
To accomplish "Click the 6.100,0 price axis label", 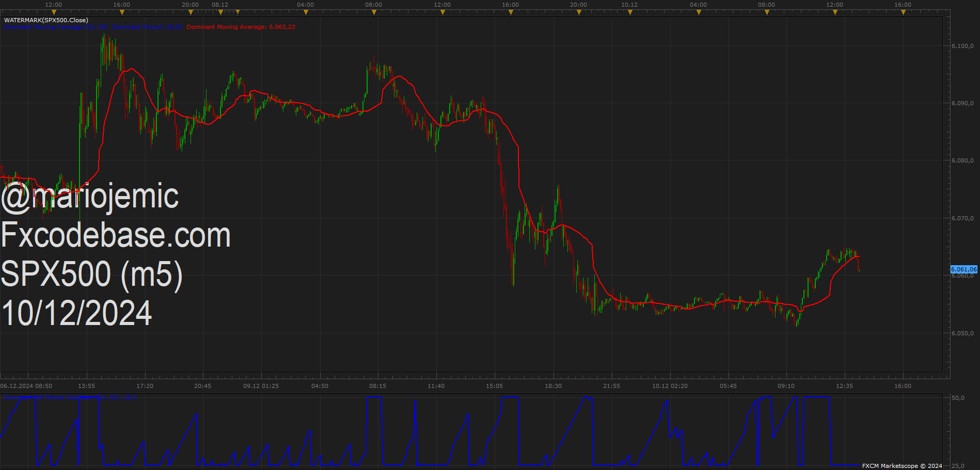I will click(962, 46).
